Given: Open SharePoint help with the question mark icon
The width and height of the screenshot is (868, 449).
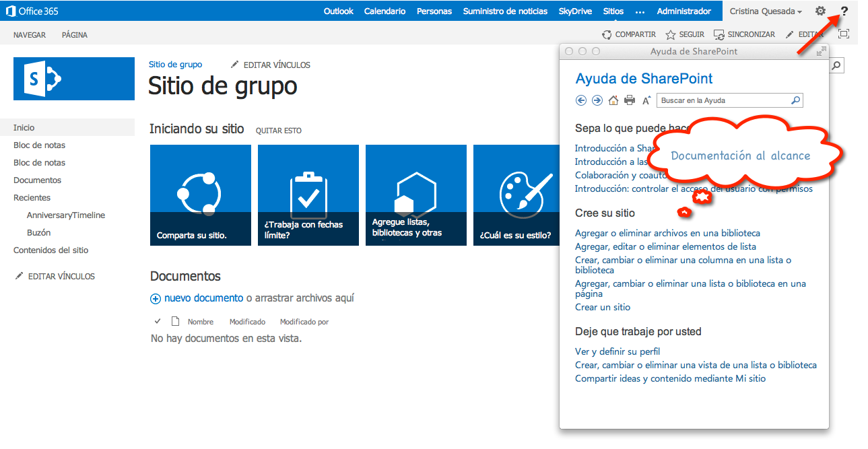Looking at the screenshot, I should pyautogui.click(x=844, y=11).
